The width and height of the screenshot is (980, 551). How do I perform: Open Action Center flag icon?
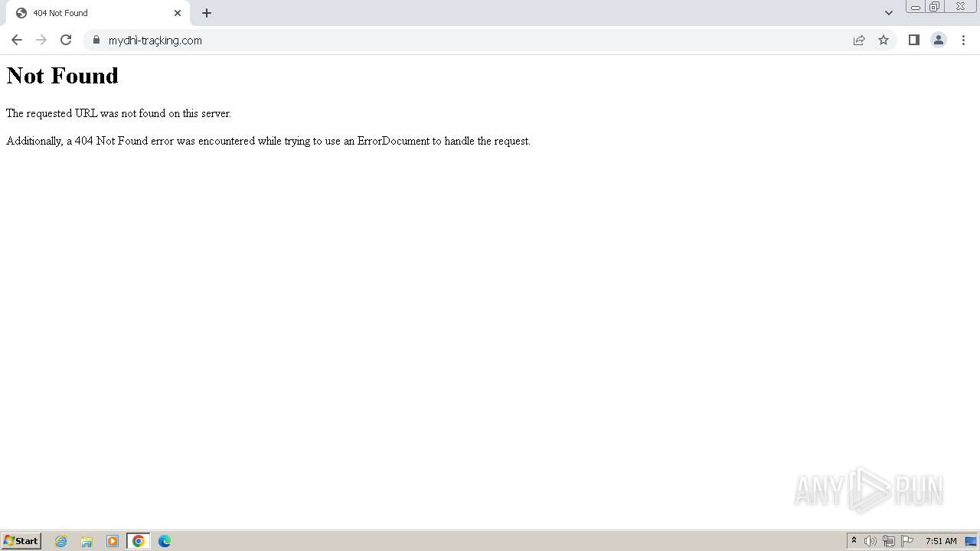click(907, 541)
